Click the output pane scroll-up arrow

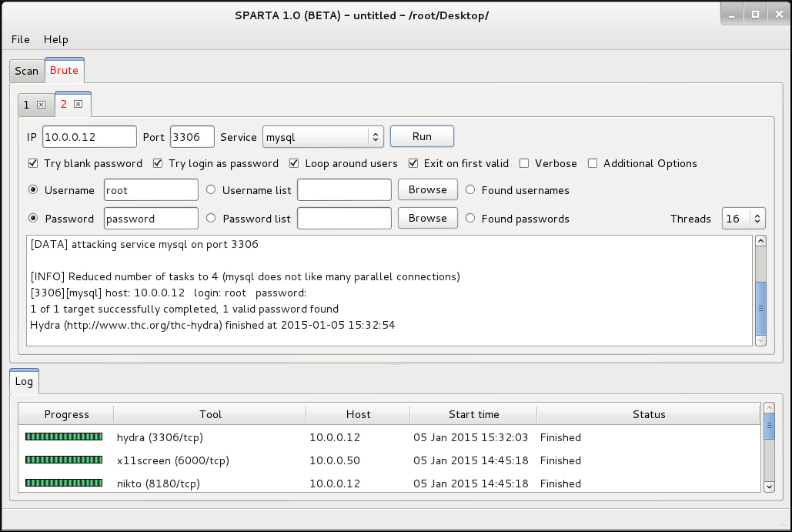pyautogui.click(x=760, y=241)
